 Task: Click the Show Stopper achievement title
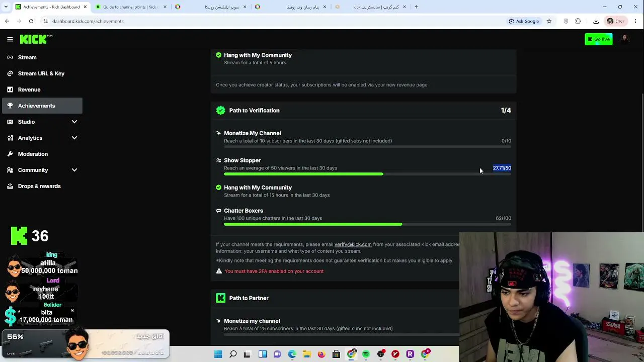click(x=243, y=160)
